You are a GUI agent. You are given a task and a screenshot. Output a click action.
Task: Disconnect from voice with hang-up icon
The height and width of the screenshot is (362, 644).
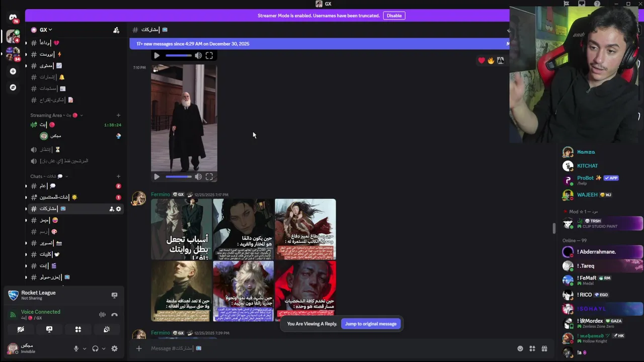point(114,315)
